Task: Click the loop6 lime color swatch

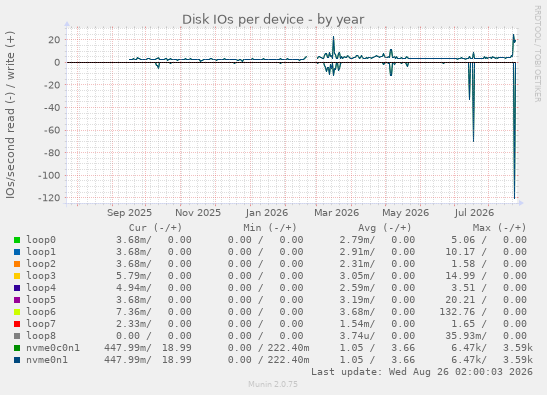Action: click(17, 312)
